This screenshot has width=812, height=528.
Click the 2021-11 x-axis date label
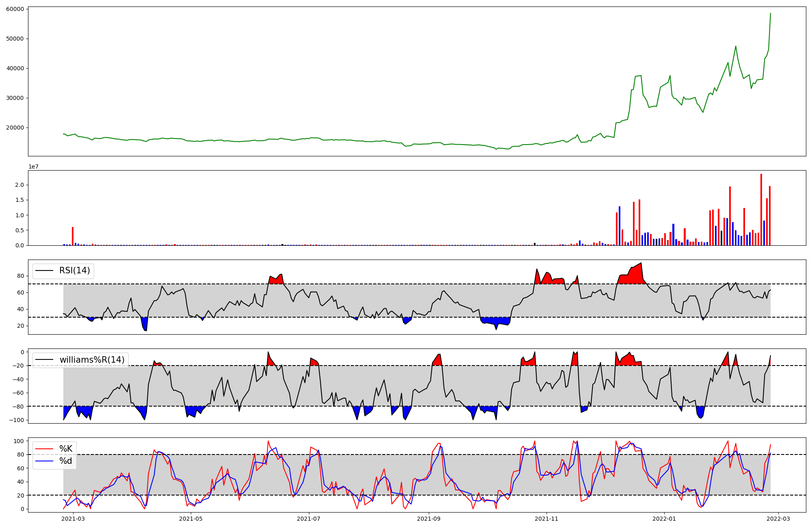[546, 519]
